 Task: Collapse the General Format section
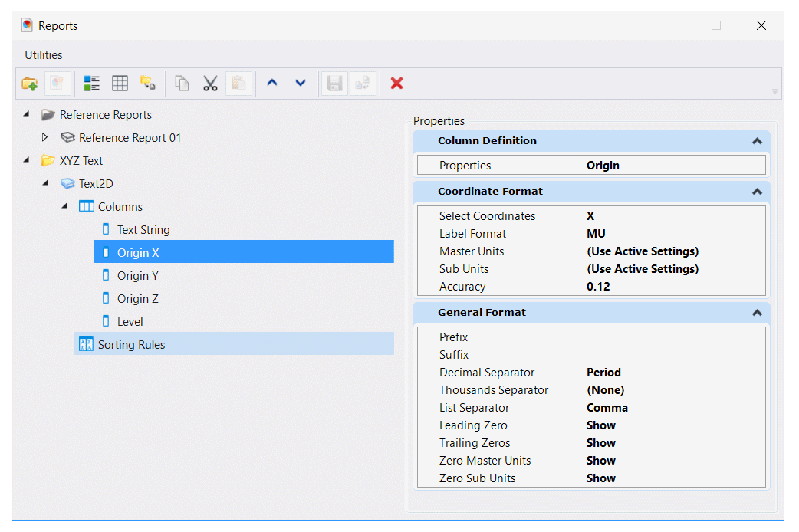click(x=758, y=313)
